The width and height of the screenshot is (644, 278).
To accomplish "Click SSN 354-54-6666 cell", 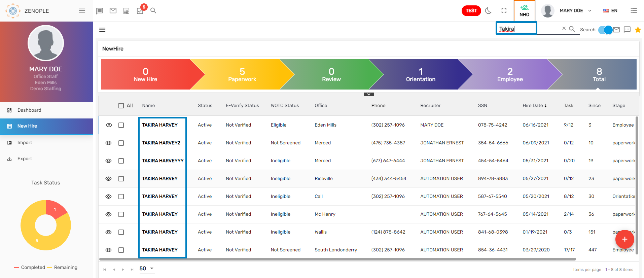I will tap(493, 143).
